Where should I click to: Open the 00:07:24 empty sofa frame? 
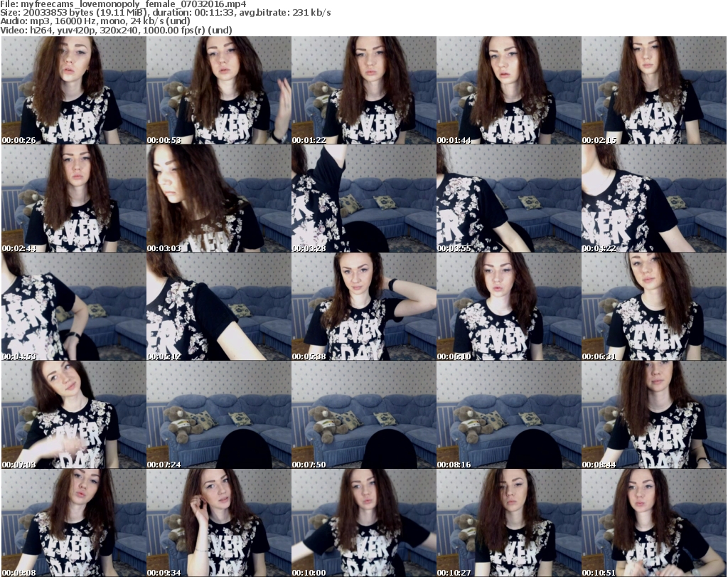pyautogui.click(x=218, y=415)
